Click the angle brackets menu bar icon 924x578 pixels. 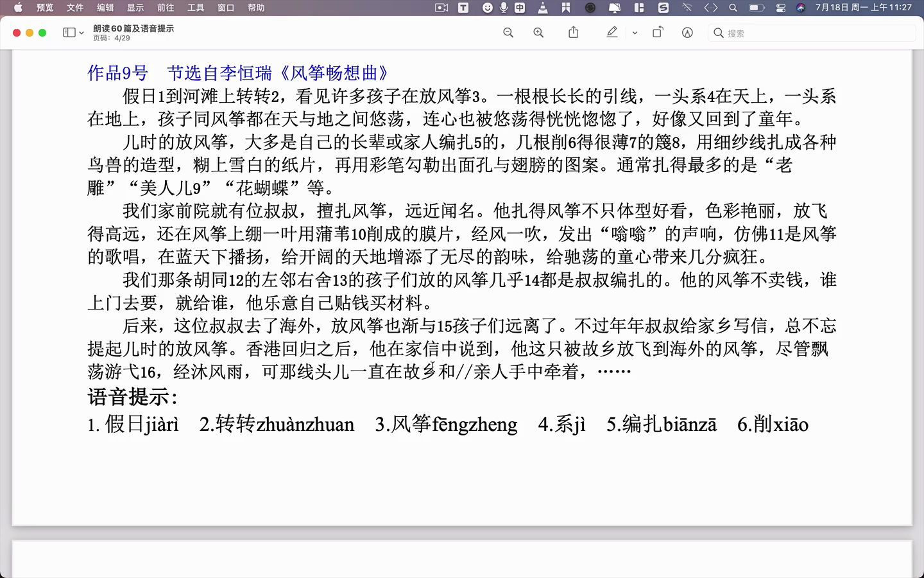point(710,8)
